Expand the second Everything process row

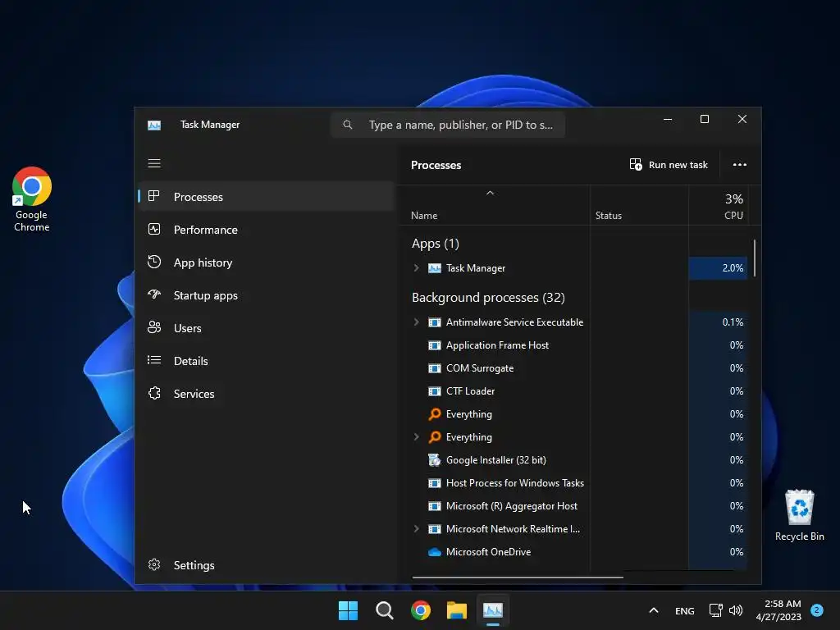pyautogui.click(x=416, y=437)
